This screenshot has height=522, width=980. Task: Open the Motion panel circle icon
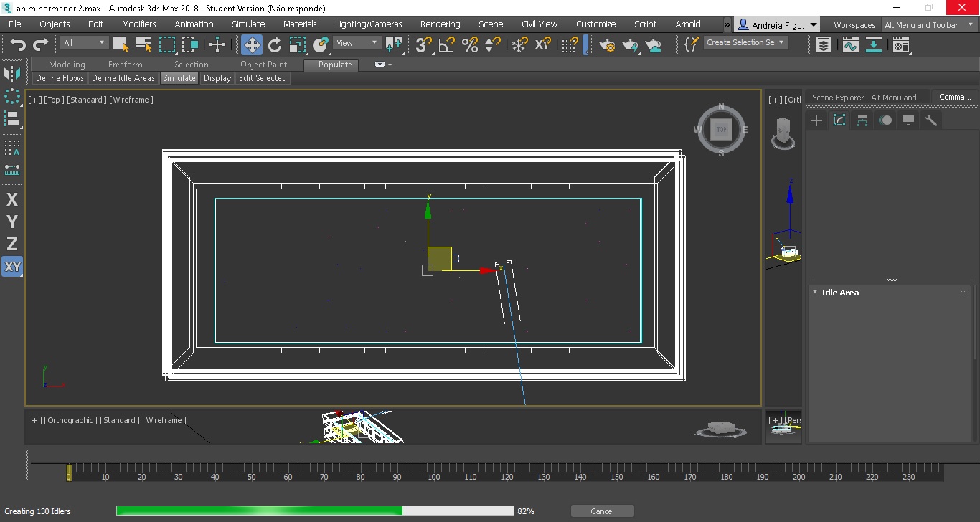(x=885, y=120)
